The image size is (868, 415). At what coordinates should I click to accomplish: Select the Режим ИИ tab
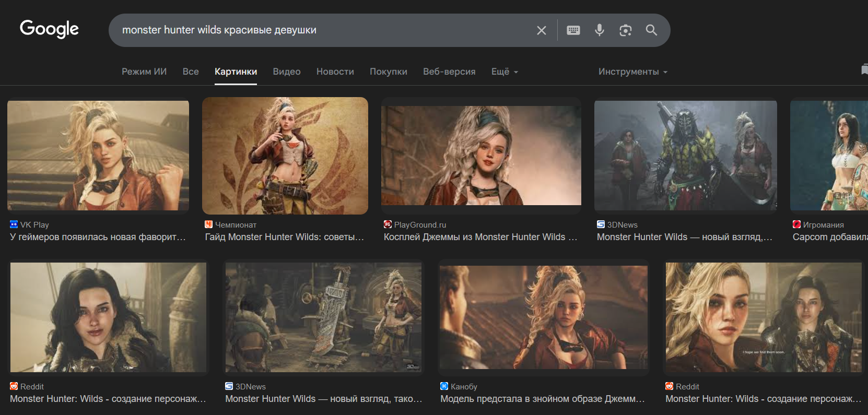coord(144,72)
